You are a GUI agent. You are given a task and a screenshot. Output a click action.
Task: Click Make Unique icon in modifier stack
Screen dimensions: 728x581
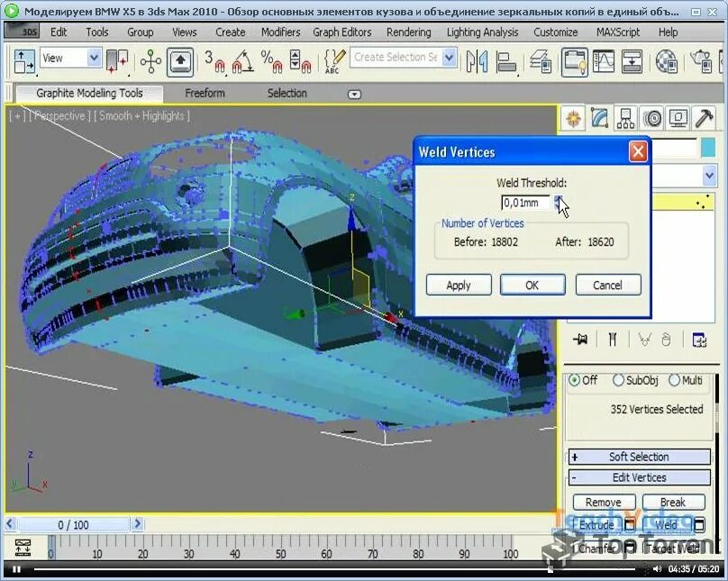[x=644, y=340]
